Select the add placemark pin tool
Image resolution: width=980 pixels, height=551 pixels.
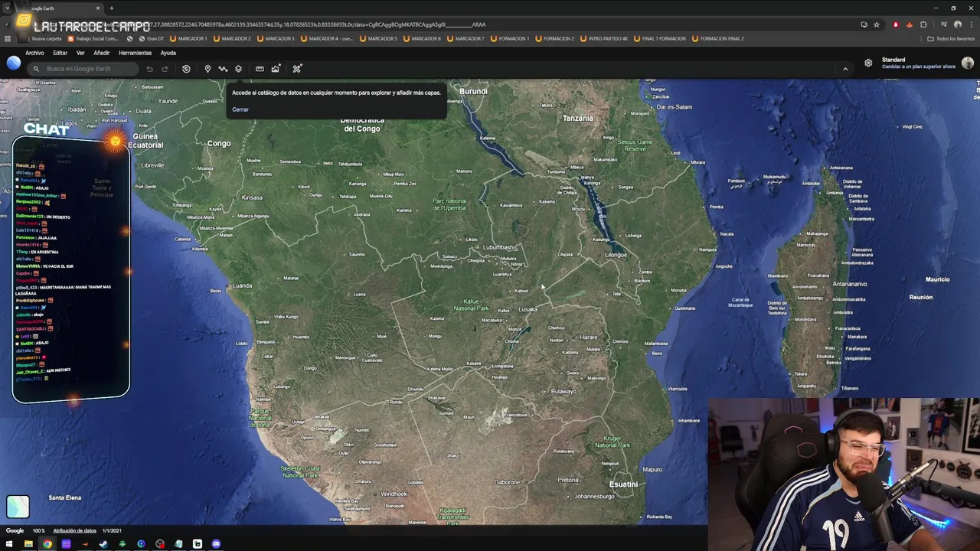pyautogui.click(x=207, y=69)
